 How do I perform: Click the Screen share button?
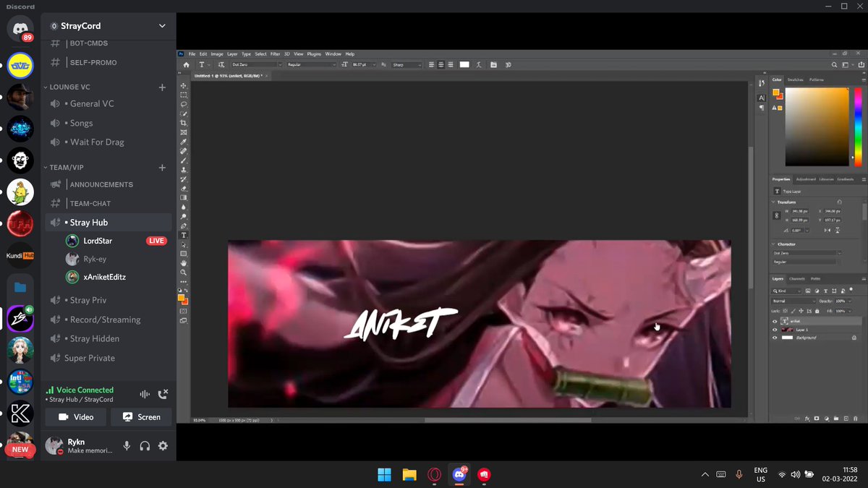[x=141, y=417]
